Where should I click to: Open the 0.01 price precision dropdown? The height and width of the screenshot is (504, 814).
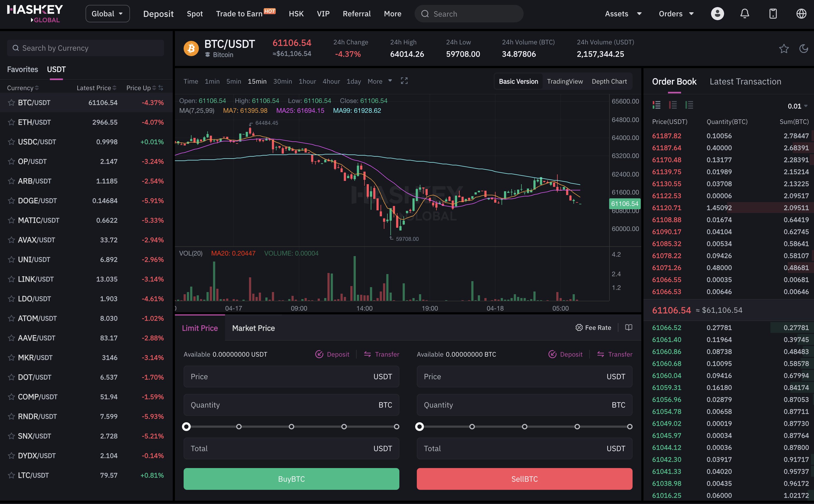coord(797,106)
